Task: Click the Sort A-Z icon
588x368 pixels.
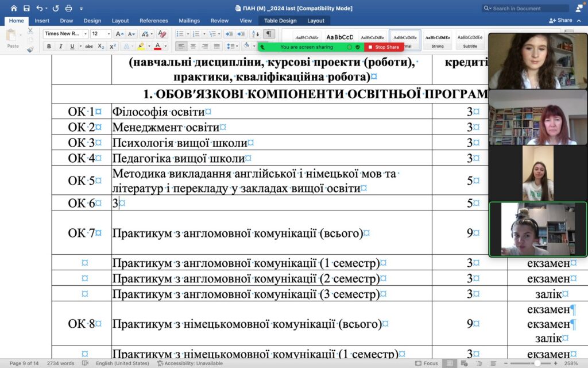Action: pyautogui.click(x=256, y=34)
